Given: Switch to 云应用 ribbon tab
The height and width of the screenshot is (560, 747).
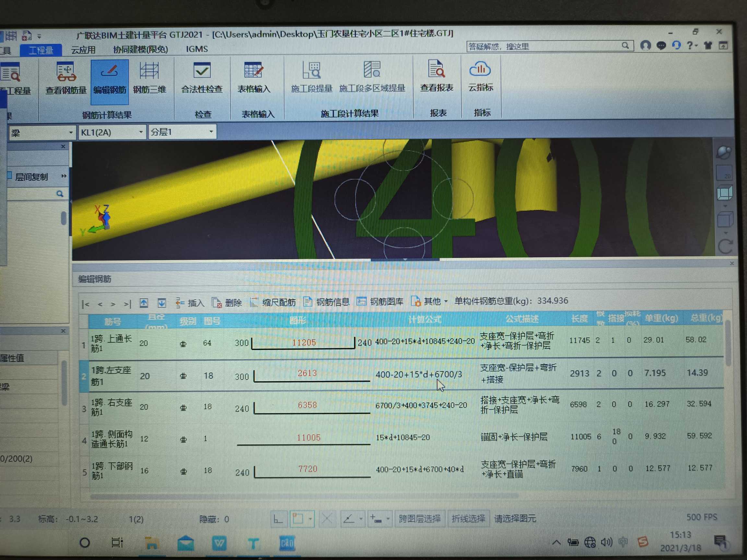Looking at the screenshot, I should coord(83,50).
